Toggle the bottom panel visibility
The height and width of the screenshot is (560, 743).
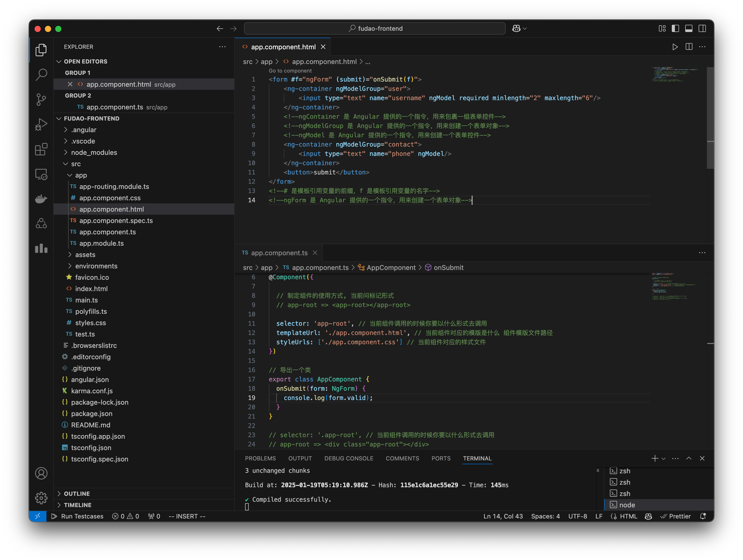click(689, 29)
